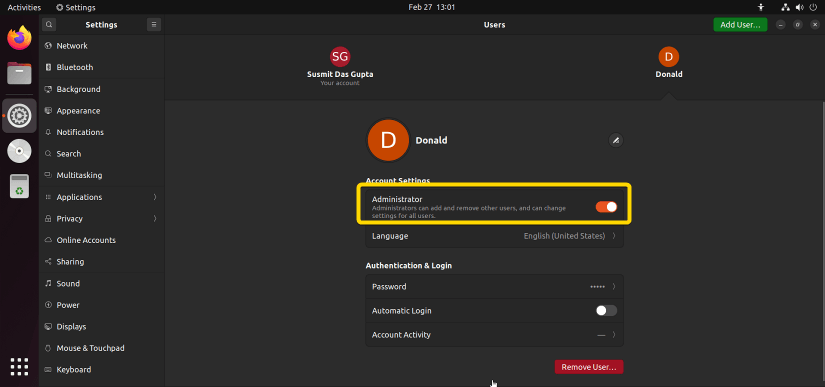Click the Bluetooth icon in sidebar

click(x=48, y=67)
